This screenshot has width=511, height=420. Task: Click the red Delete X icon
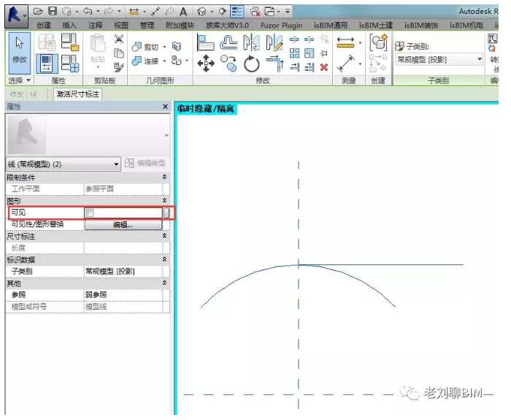pos(324,66)
